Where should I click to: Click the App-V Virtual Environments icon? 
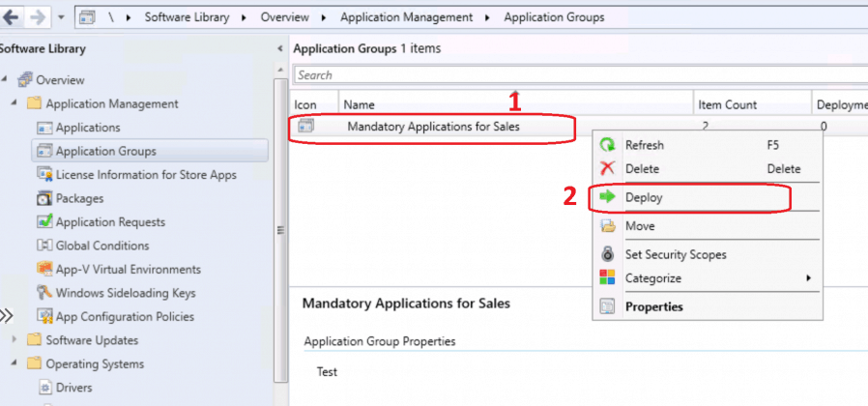click(x=44, y=269)
